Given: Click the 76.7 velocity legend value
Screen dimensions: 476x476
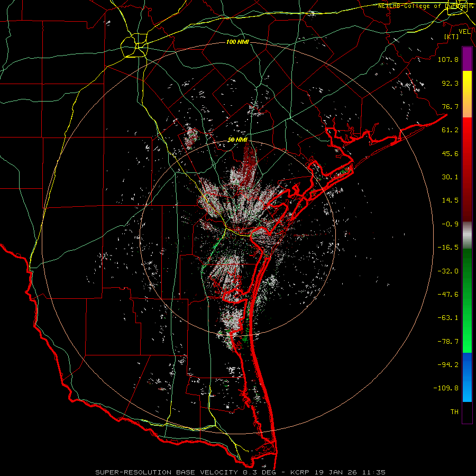Looking at the screenshot, I should (450, 106).
